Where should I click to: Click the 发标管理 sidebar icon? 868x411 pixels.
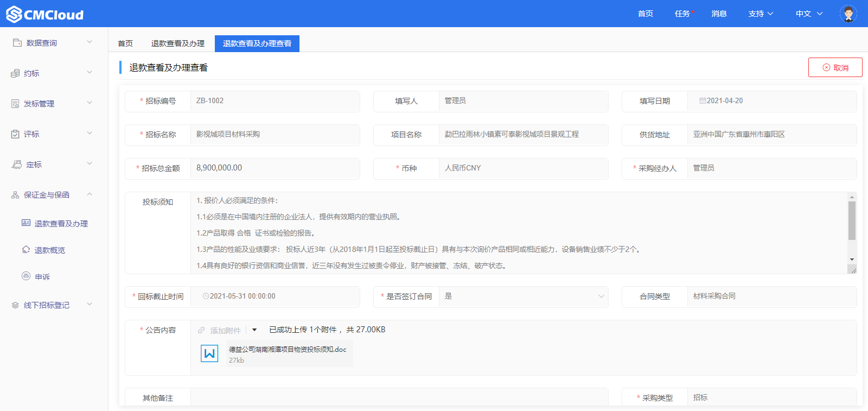(x=15, y=103)
